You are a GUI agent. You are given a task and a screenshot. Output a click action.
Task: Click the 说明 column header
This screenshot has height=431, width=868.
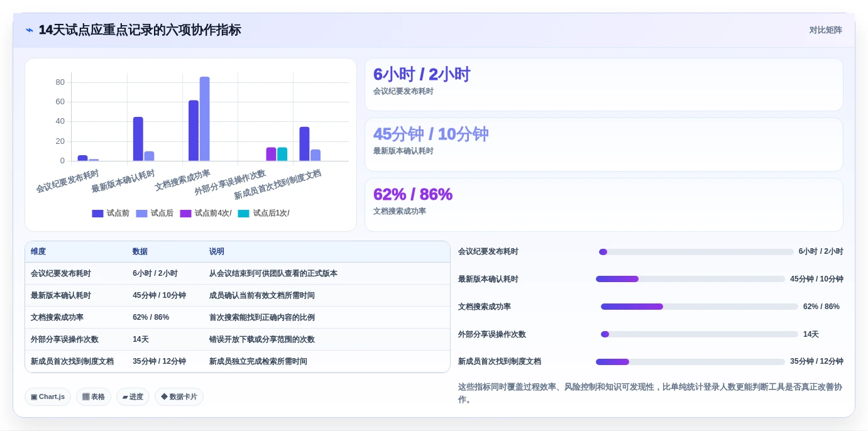[217, 251]
